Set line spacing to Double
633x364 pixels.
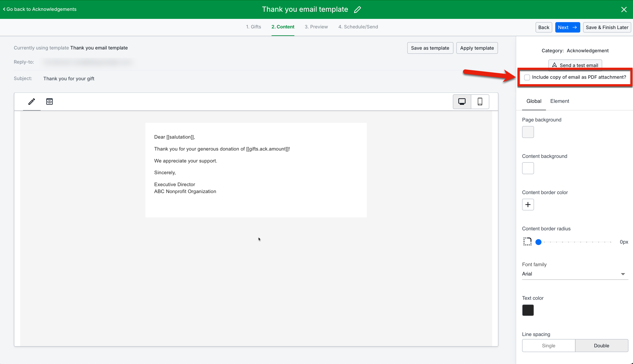pos(601,346)
